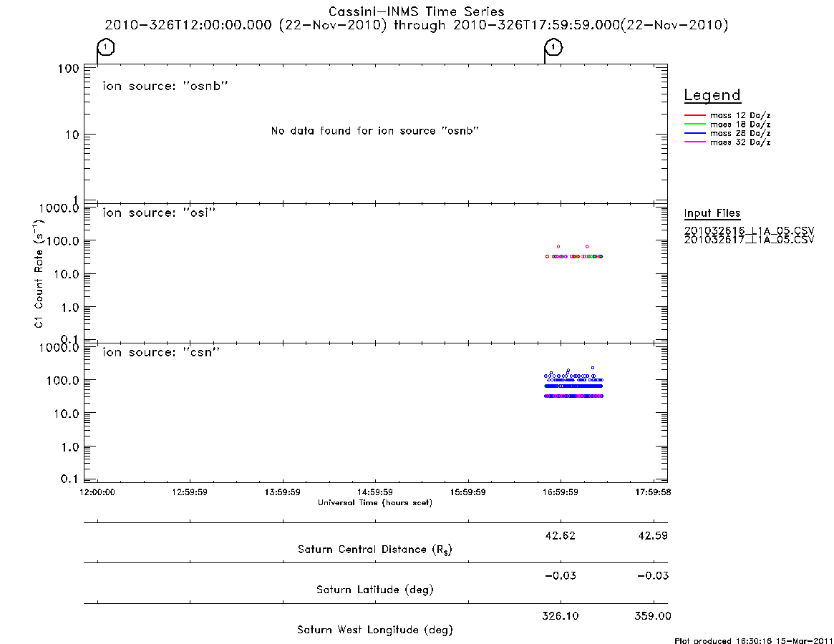
Task: Click the "Saturn Central Distance" label
Action: [x=375, y=550]
